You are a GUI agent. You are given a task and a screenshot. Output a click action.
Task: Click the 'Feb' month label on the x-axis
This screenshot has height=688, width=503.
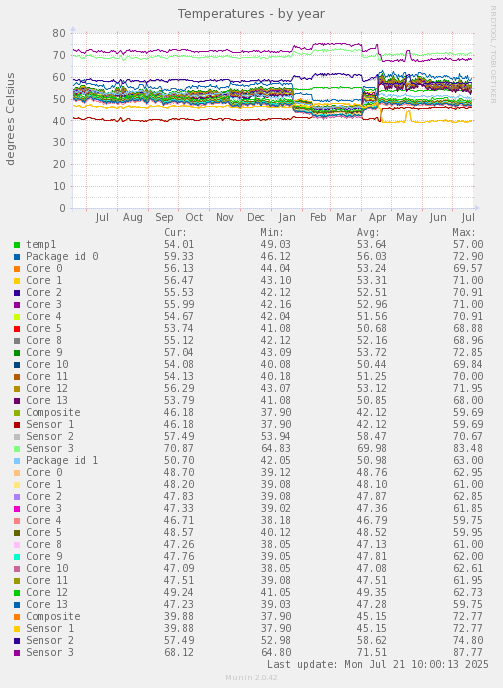[318, 218]
